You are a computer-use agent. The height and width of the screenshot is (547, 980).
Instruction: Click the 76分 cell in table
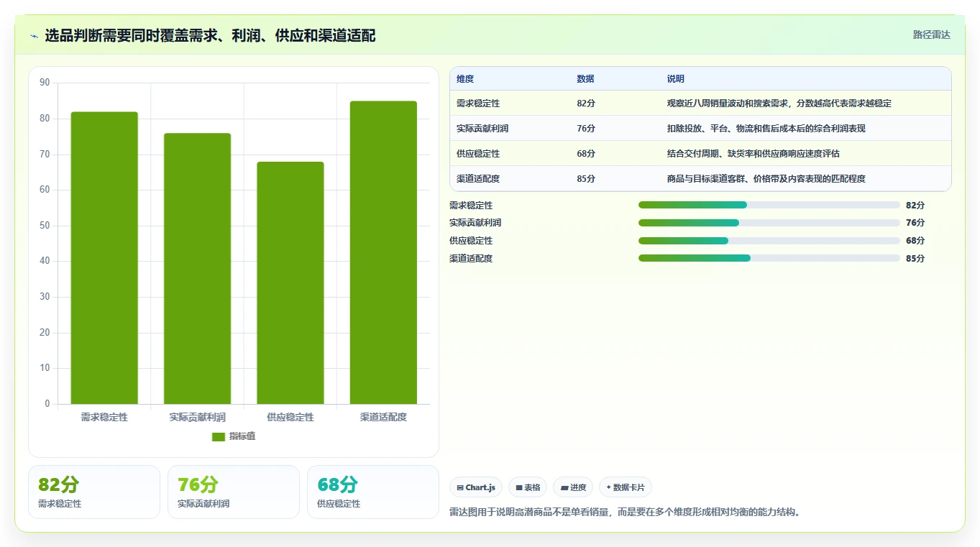pos(586,129)
